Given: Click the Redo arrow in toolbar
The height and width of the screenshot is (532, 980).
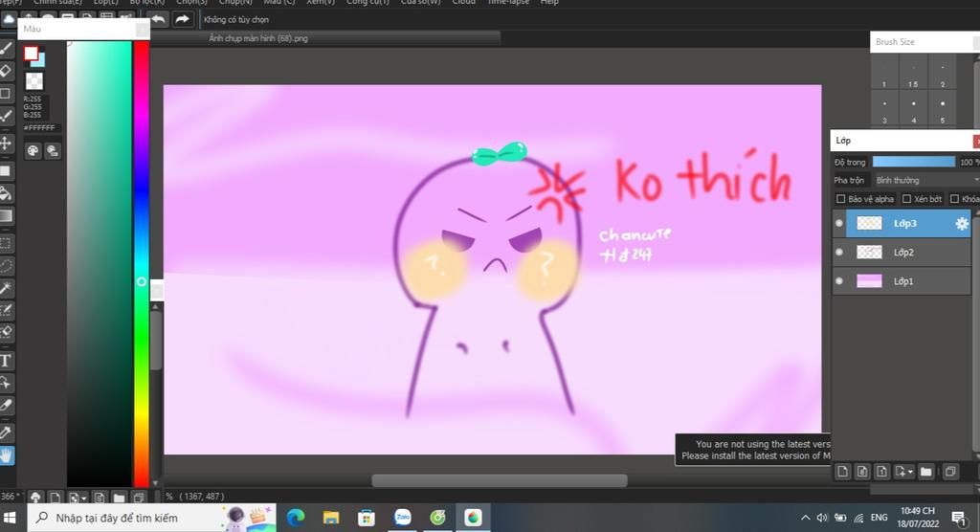Looking at the screenshot, I should point(182,19).
